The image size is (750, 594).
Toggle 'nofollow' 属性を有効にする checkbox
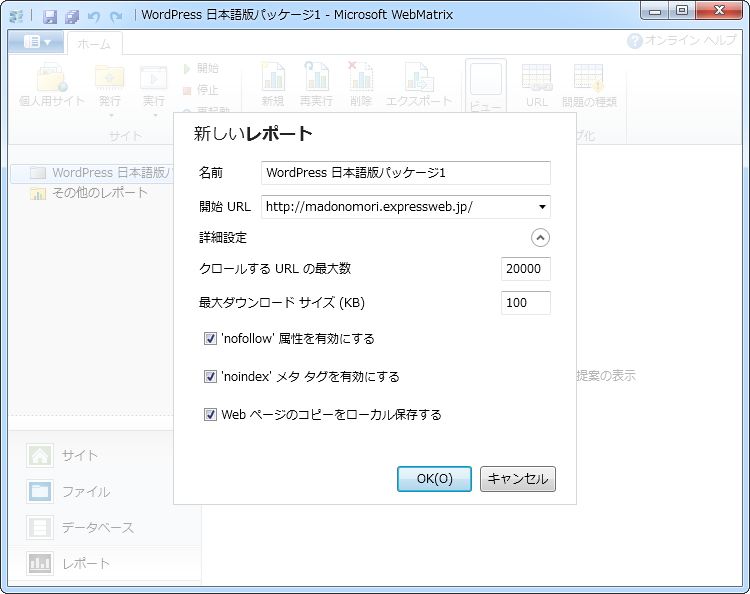[x=210, y=339]
